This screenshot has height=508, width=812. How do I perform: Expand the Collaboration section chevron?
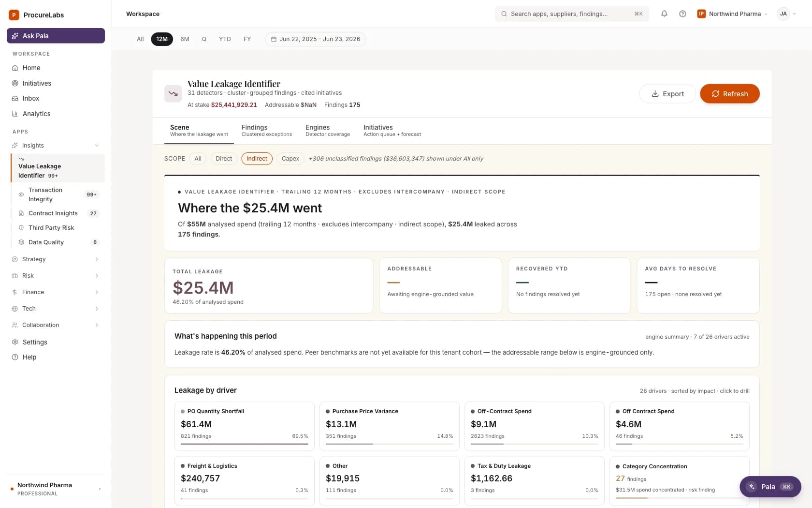point(97,325)
